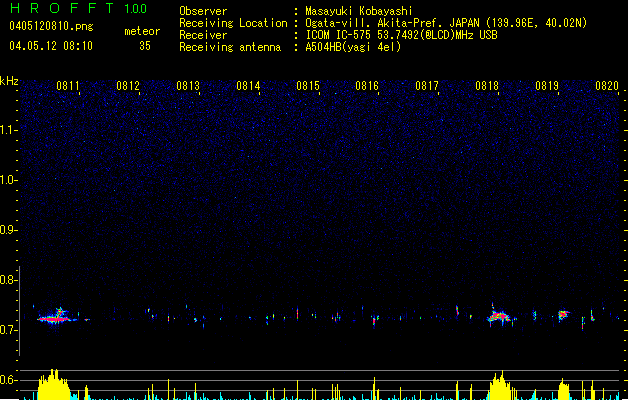
Task: Click the Observer label
Action: click(x=203, y=11)
